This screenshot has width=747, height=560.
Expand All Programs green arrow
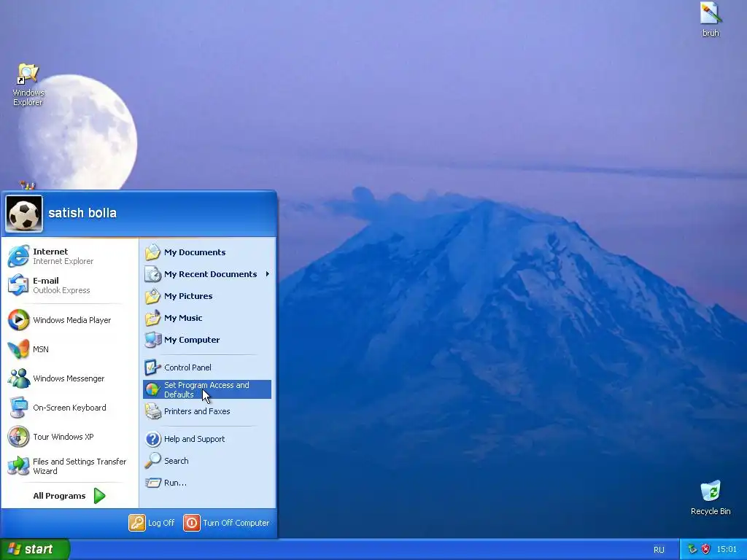[99, 496]
